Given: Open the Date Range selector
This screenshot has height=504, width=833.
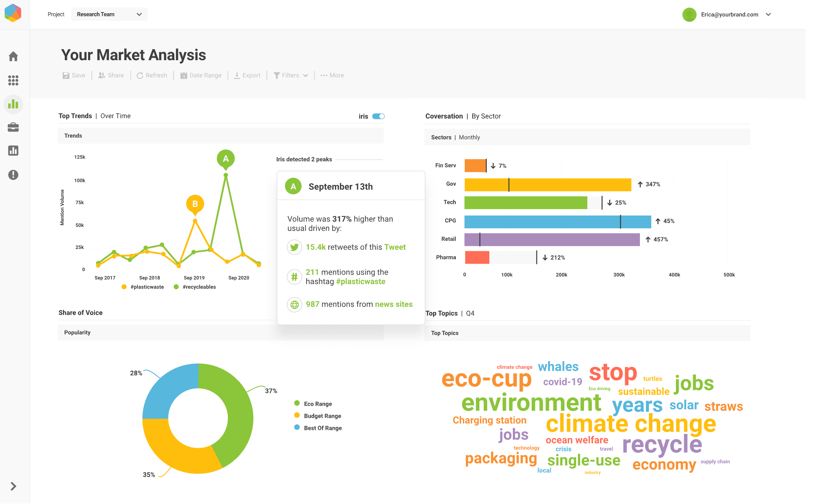Looking at the screenshot, I should 201,75.
